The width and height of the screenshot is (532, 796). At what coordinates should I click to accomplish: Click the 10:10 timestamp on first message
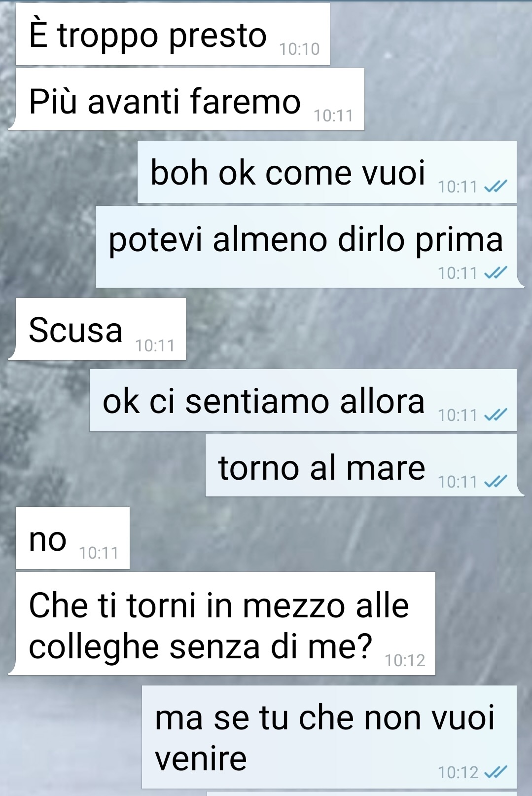click(x=299, y=49)
